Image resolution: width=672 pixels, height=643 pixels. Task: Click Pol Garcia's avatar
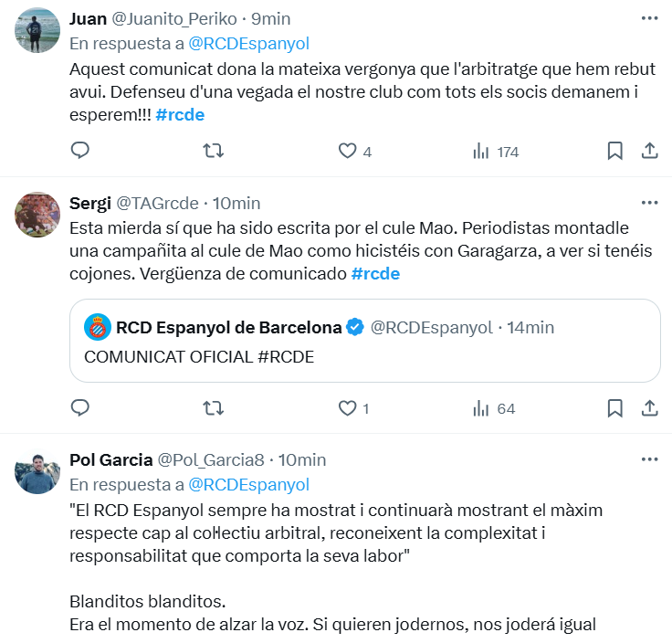tap(37, 472)
